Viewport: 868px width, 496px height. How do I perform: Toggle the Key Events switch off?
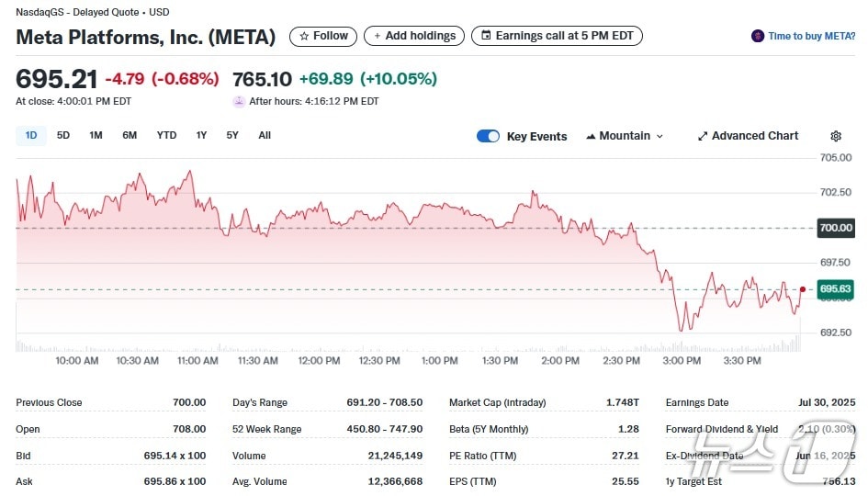(x=488, y=136)
